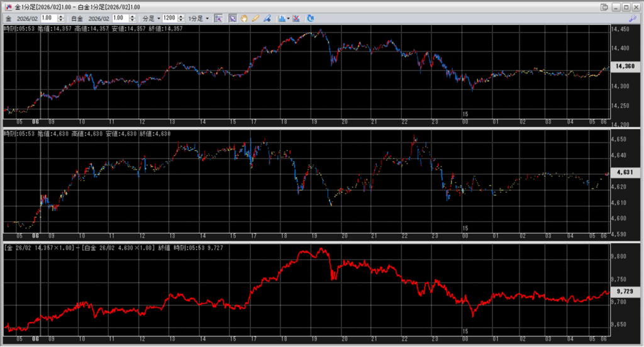Click the 14,360 current price label

[626, 66]
